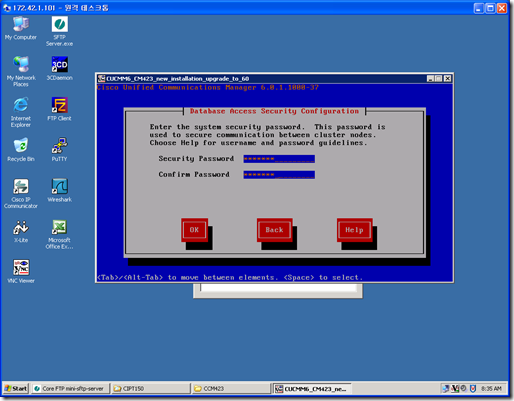Screen dimensions: 514x401
Task: Focus the Security Password field
Action: (x=279, y=159)
